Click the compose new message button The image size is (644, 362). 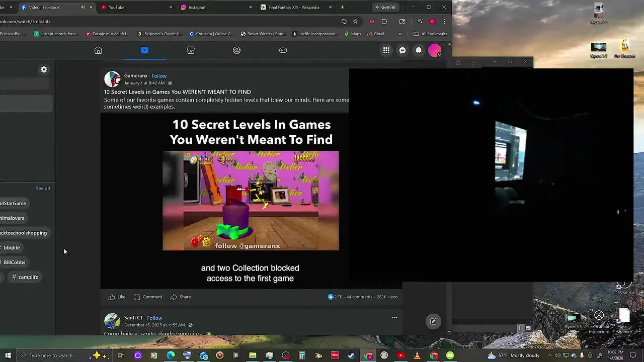433,321
